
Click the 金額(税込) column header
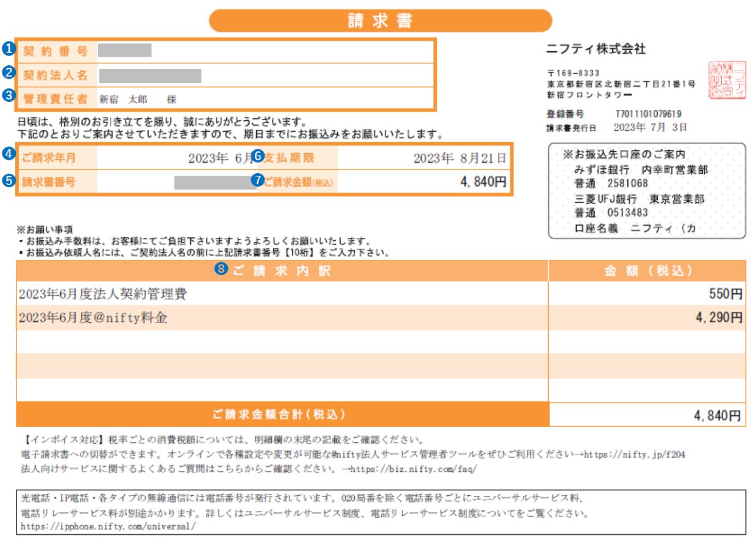[647, 271]
